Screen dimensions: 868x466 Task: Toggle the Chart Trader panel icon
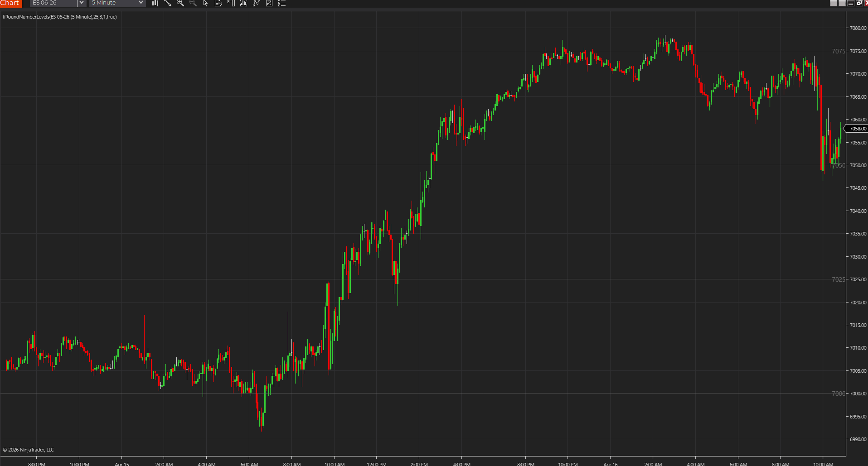tap(231, 3)
